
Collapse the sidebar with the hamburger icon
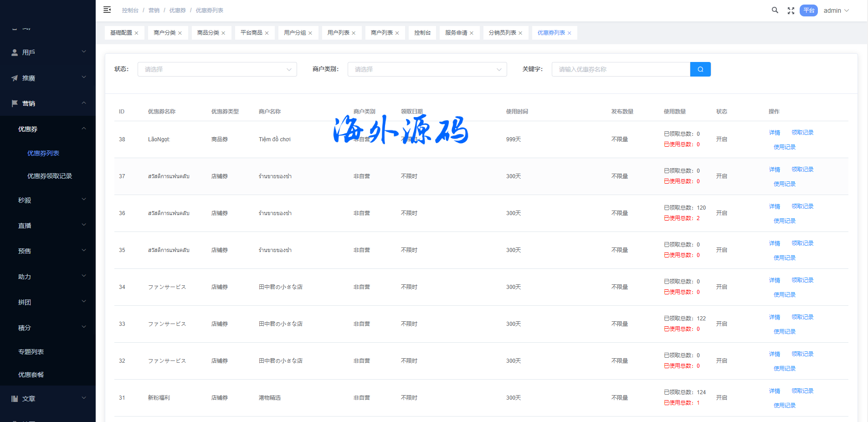[x=107, y=10]
